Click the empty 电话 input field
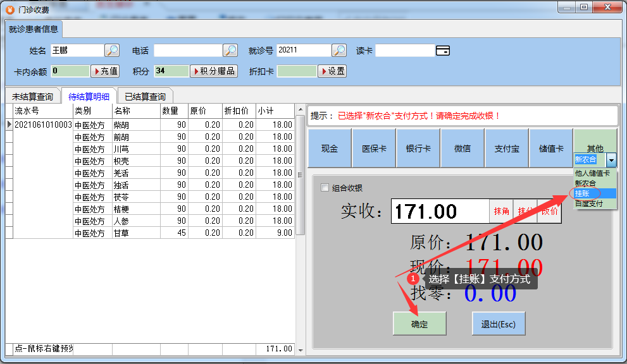Image resolution: width=627 pixels, height=364 pixels. [188, 51]
